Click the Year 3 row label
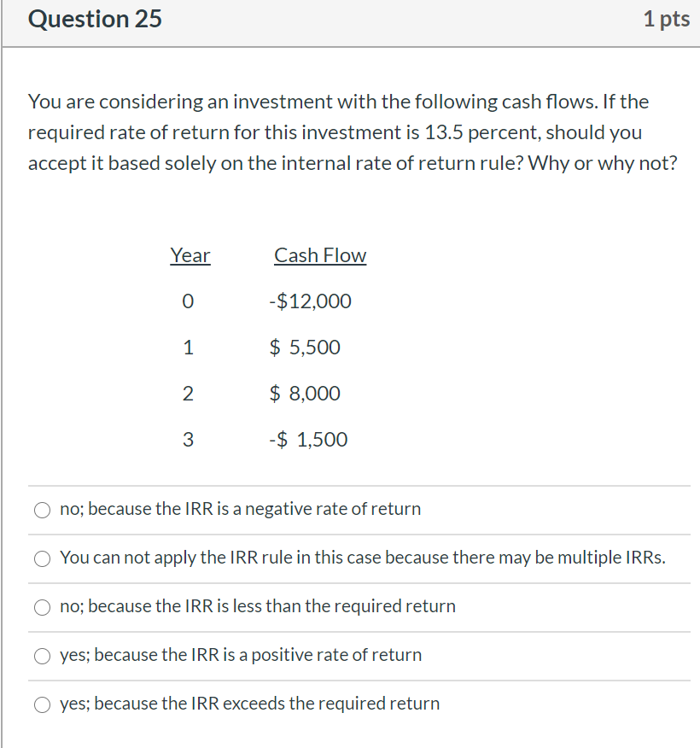The width and height of the screenshot is (700, 748). [188, 440]
